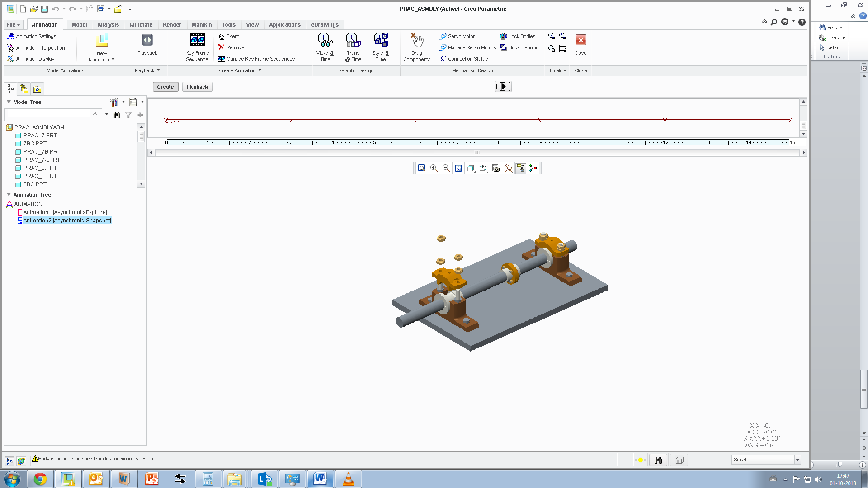Check Connection Status

point(464,59)
